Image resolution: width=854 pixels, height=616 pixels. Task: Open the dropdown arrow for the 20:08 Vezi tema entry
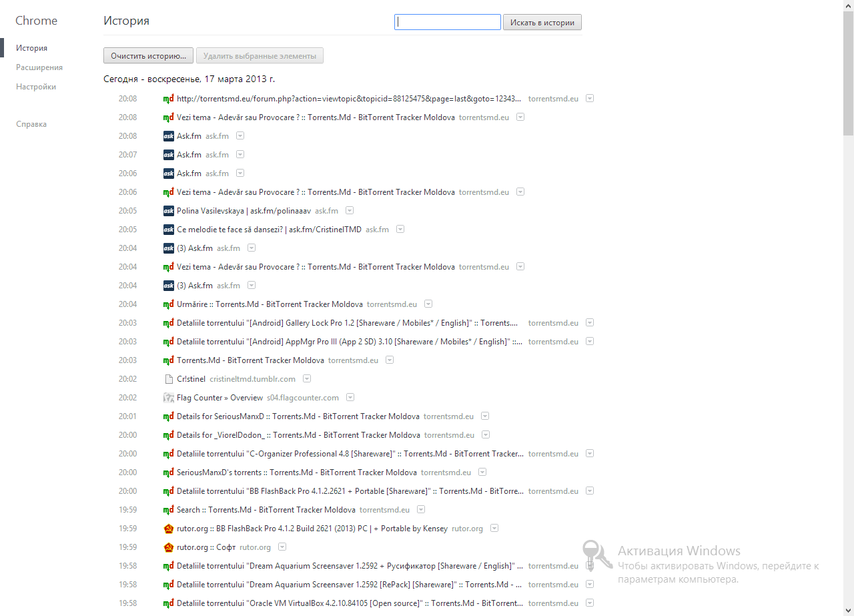point(520,117)
